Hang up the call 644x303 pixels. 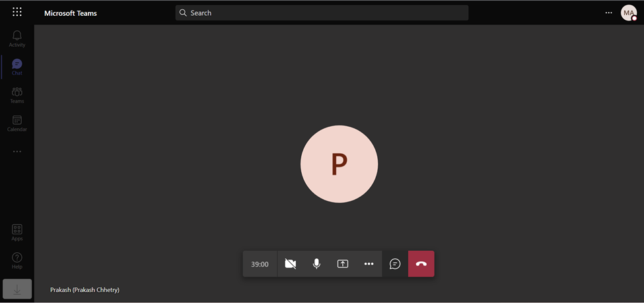(x=421, y=264)
